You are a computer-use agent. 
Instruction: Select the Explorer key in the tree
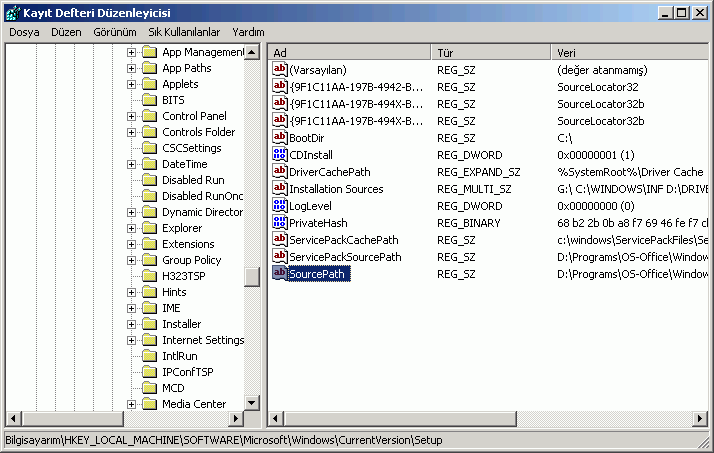pos(181,228)
